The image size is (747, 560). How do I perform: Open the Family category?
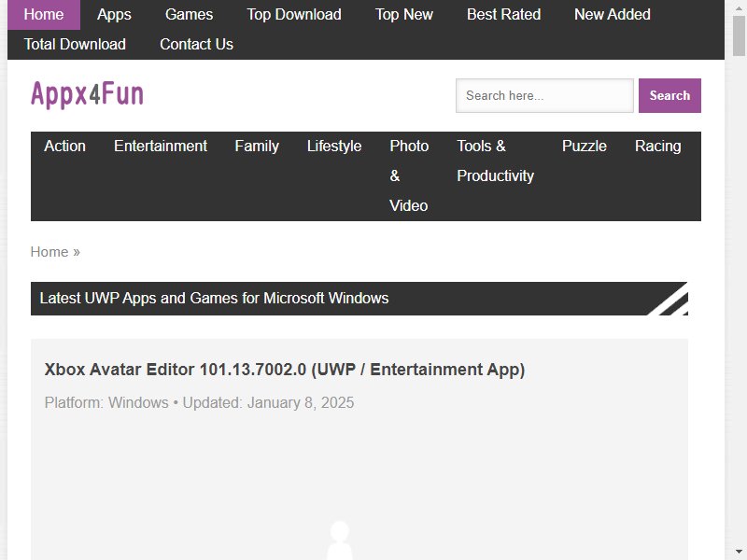[257, 147]
